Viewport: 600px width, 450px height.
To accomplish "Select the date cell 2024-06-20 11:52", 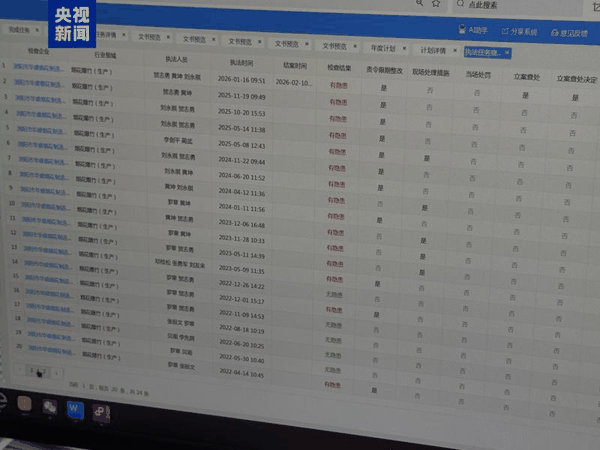I will [x=241, y=177].
